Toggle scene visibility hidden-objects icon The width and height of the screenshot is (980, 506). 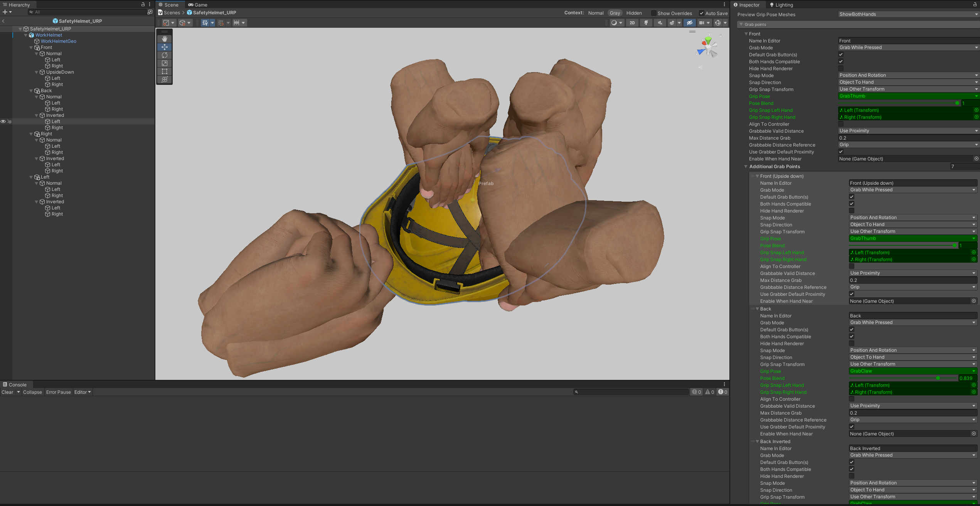coord(689,23)
